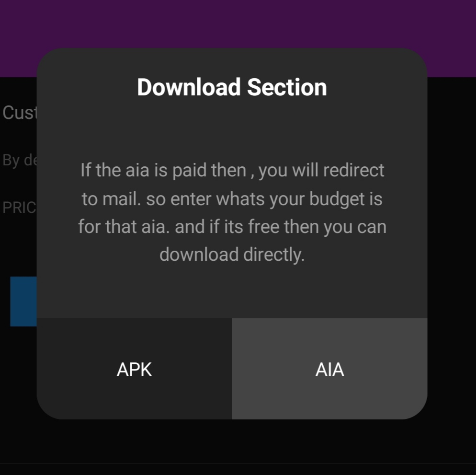Click the word 'Download' in the title
476x475 pixels.
[x=189, y=87]
